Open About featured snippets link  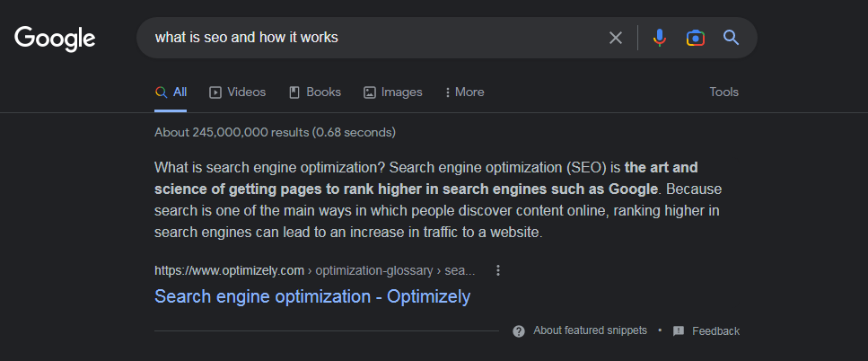click(x=590, y=330)
